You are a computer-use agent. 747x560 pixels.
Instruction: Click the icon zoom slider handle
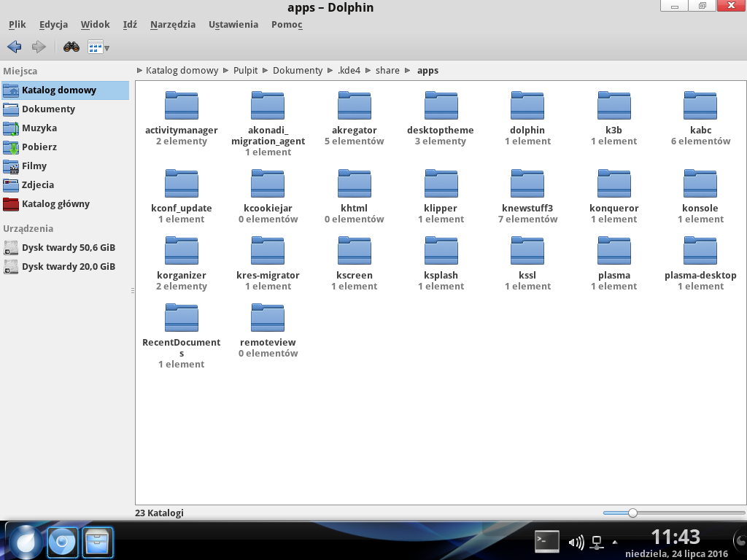coord(632,513)
